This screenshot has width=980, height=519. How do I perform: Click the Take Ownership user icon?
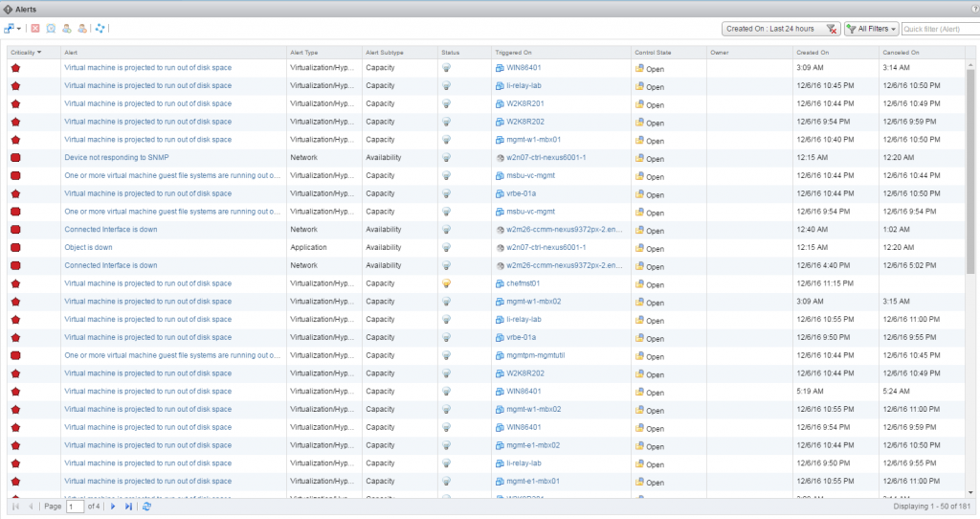click(x=67, y=29)
